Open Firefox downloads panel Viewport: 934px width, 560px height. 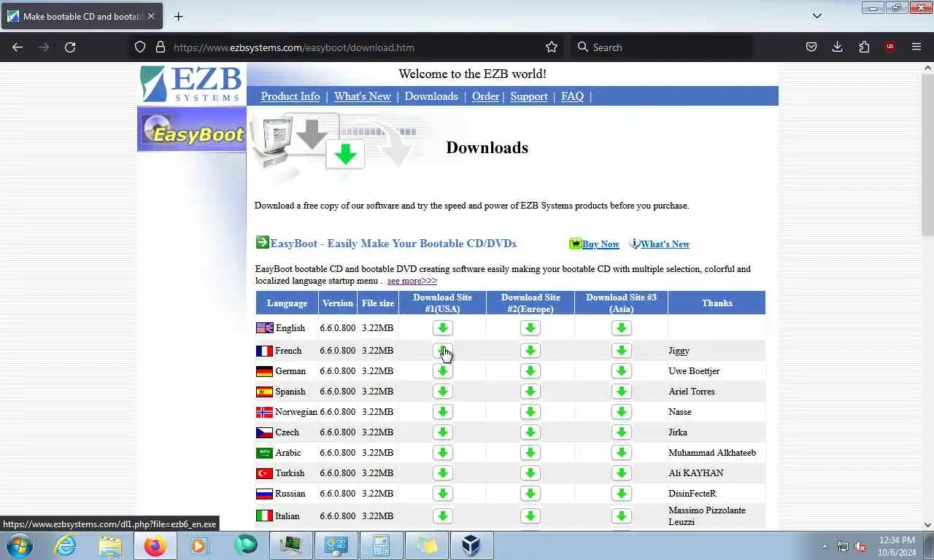[838, 47]
